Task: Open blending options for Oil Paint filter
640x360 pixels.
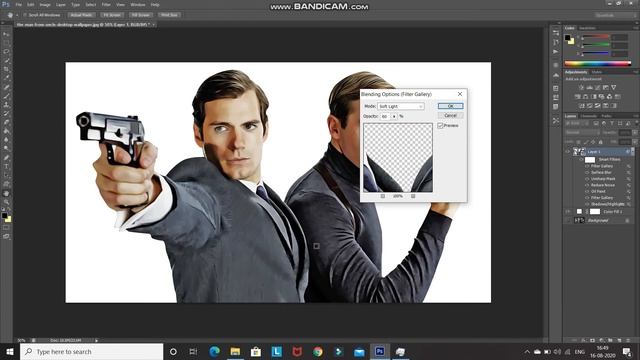Action: click(629, 191)
